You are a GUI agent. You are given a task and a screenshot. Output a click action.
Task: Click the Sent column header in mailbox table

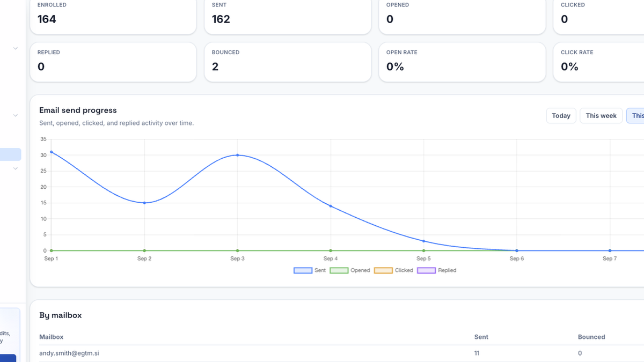481,337
